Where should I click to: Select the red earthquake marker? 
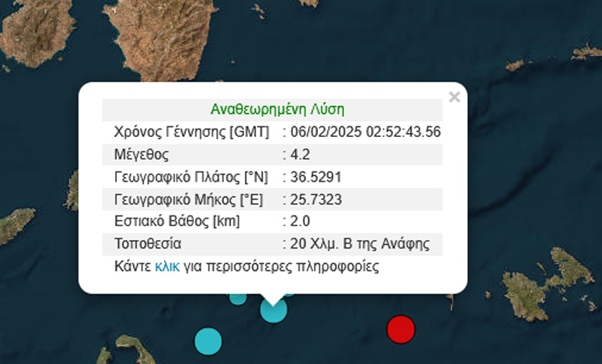click(x=400, y=329)
